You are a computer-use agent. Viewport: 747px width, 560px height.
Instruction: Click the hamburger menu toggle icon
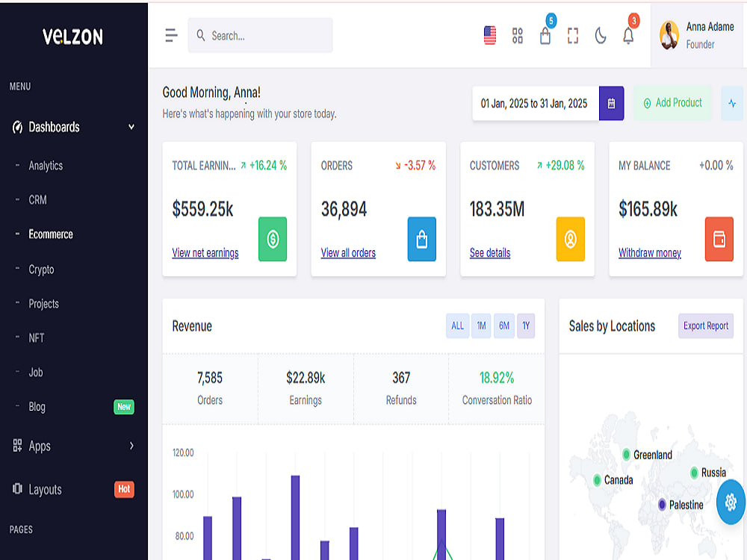(x=171, y=35)
